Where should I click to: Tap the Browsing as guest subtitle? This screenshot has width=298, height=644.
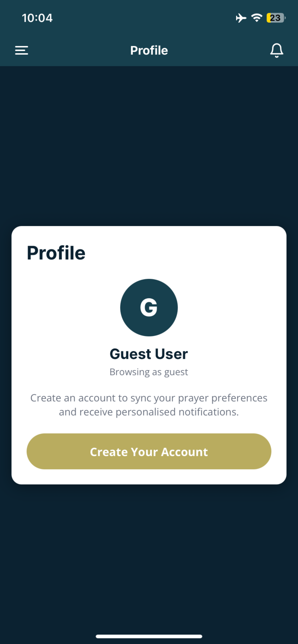tap(149, 372)
